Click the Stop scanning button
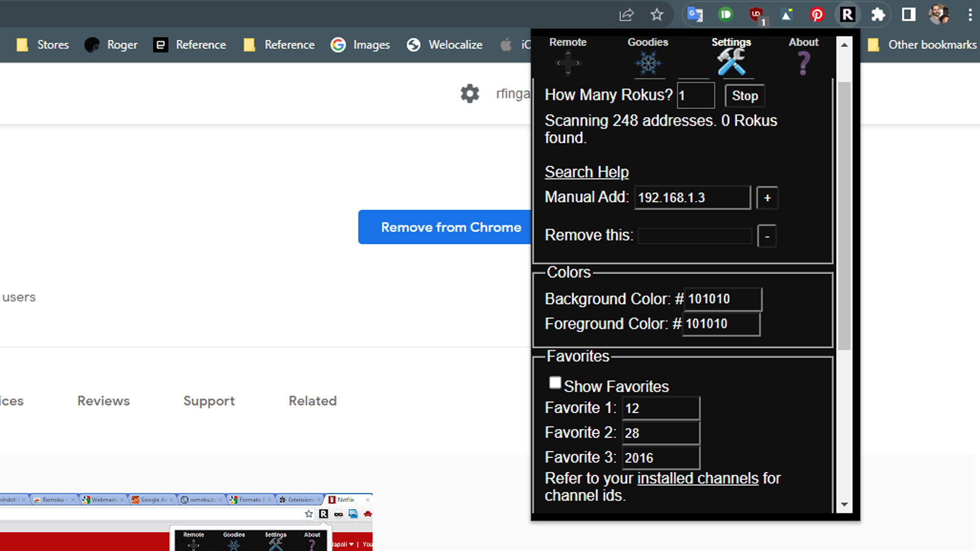Screen dimensions: 980x551 click(x=745, y=96)
